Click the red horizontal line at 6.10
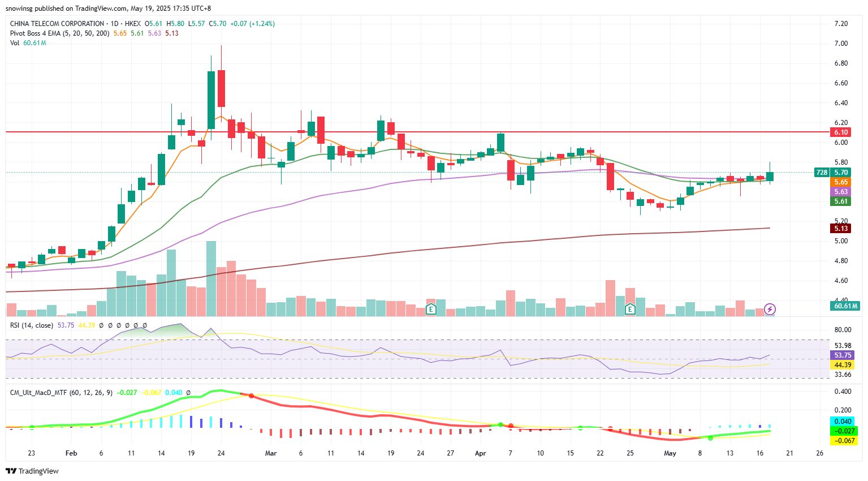 [x=417, y=132]
